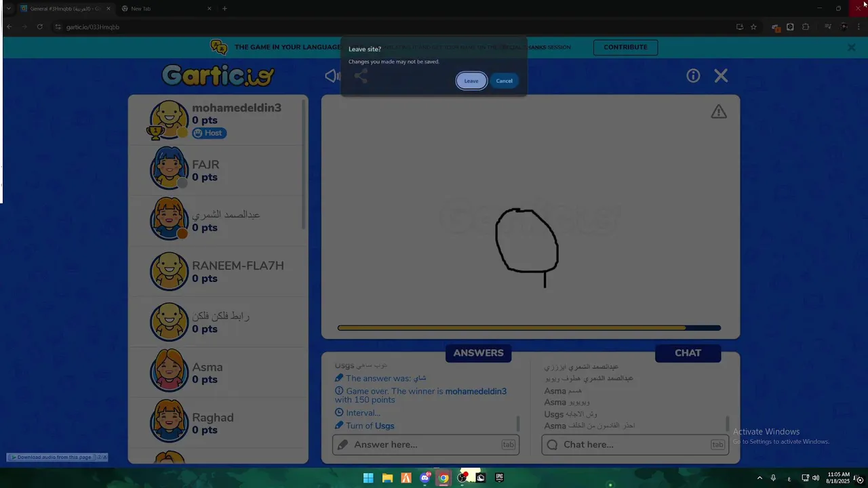Click mohamedeldin3's player avatar
868x488 pixels.
point(169,119)
